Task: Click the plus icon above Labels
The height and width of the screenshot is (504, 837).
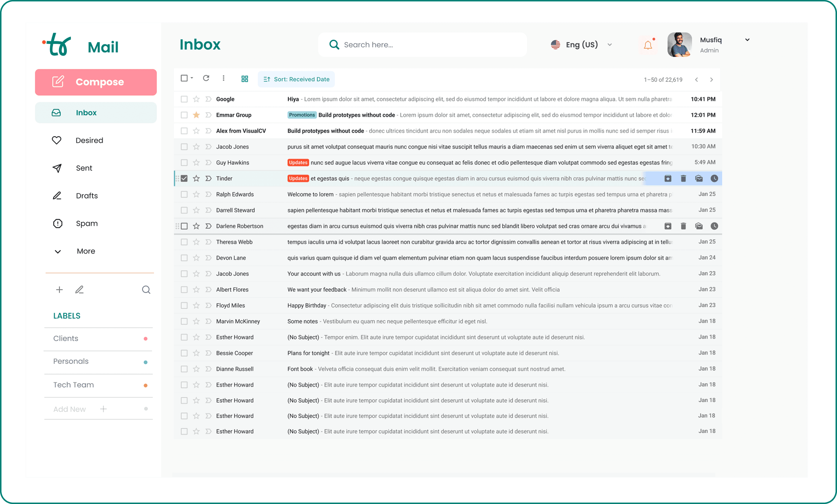Action: click(60, 289)
